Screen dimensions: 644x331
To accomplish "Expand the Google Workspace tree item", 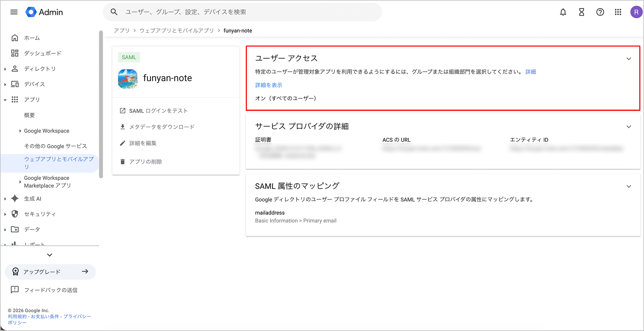I will (x=20, y=131).
